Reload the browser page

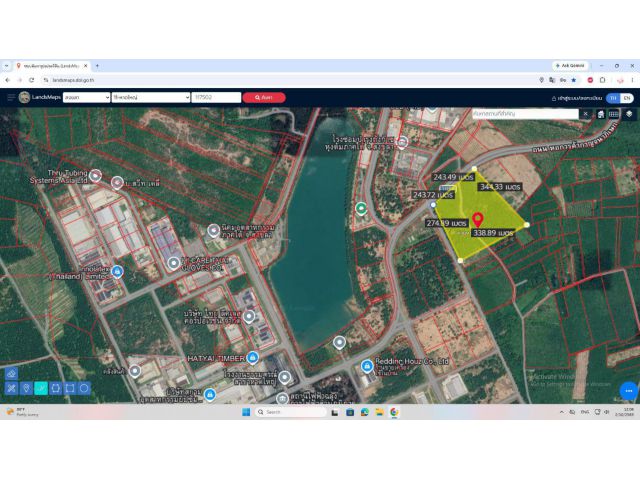[31, 80]
